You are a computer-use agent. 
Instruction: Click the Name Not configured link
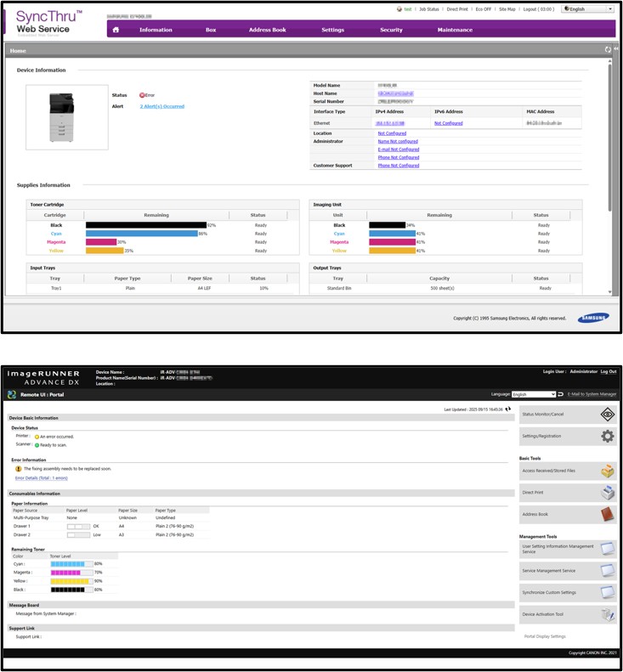pyautogui.click(x=398, y=141)
